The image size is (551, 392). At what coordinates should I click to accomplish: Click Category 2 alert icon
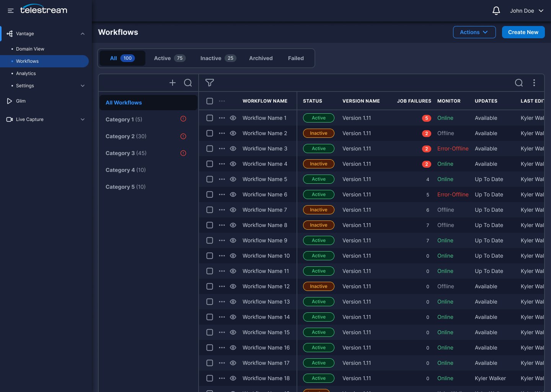click(x=183, y=136)
